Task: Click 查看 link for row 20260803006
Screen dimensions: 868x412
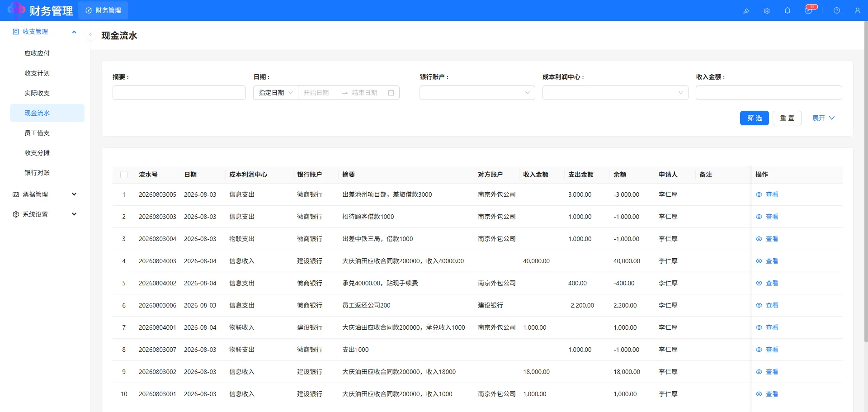Action: tap(772, 305)
